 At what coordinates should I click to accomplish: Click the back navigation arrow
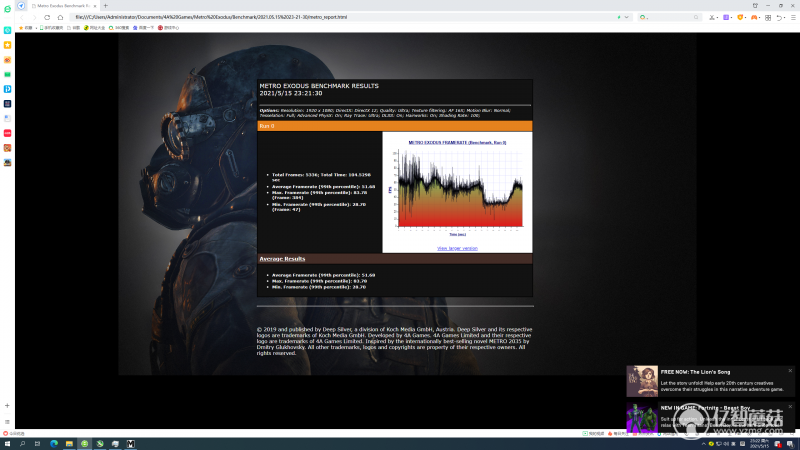22,17
